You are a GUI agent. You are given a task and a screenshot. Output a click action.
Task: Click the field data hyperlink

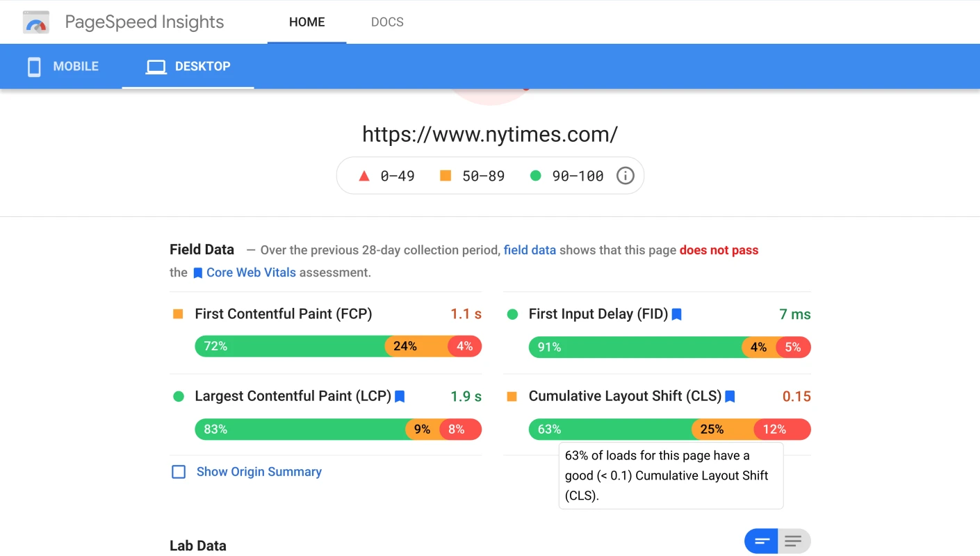coord(530,250)
